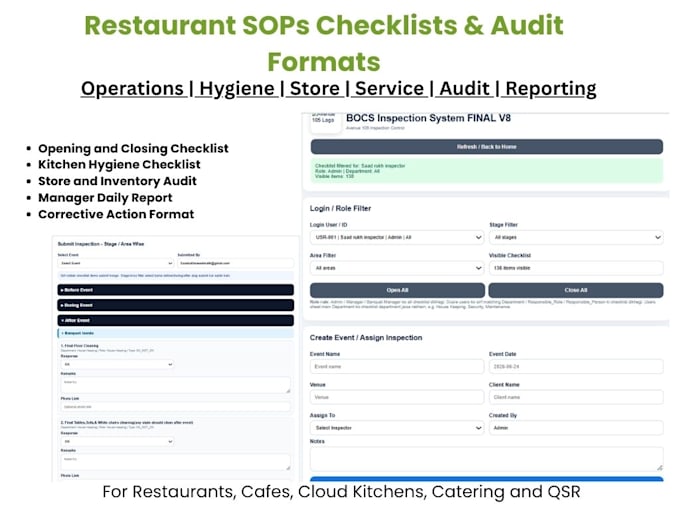Viewport: 680px width, 510px height.
Task: Click the Visible Checklist field
Action: pos(576,268)
